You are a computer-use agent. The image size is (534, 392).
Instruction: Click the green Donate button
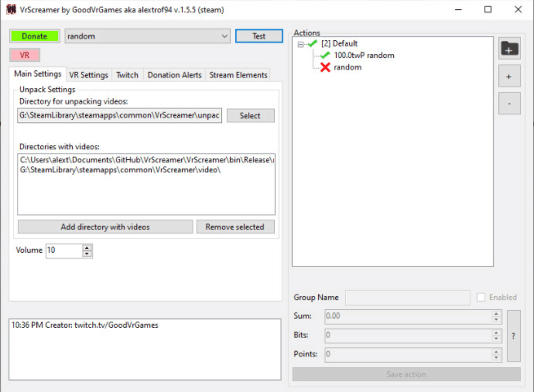pyautogui.click(x=35, y=36)
